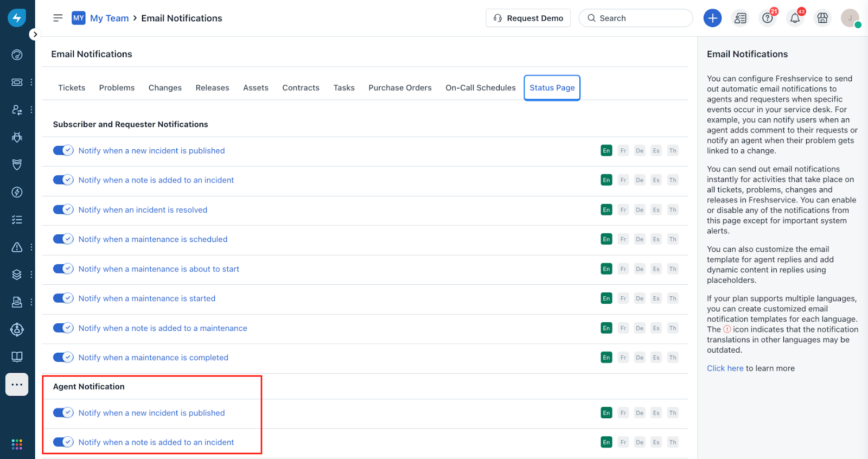Open the notifications bell icon
This screenshot has height=459, width=868.
click(x=795, y=18)
